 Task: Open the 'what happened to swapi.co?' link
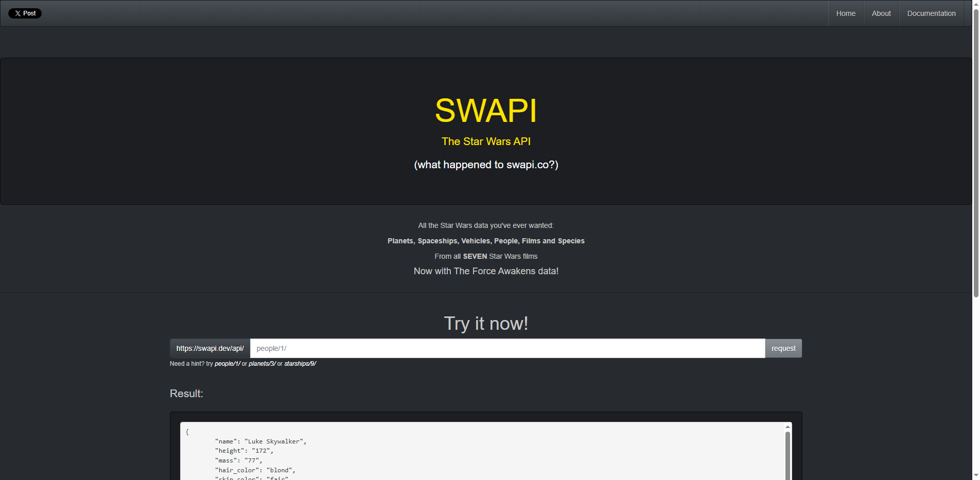coord(485,165)
